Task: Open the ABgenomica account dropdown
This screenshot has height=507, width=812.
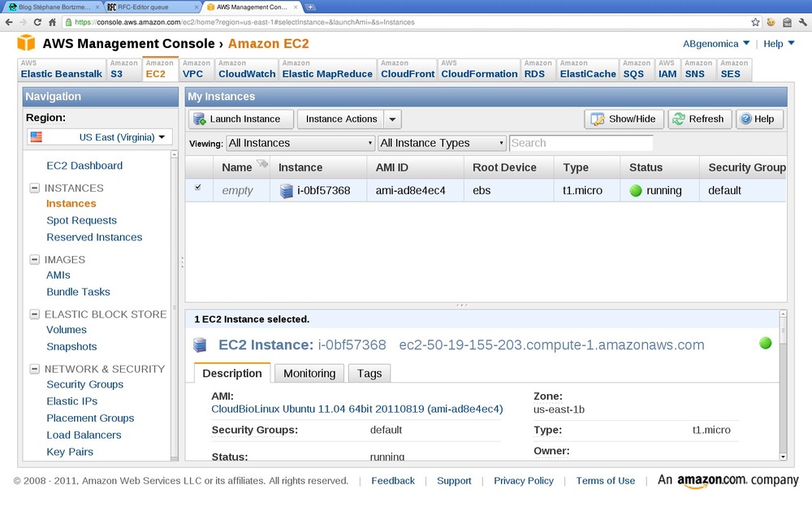Action: [x=715, y=44]
